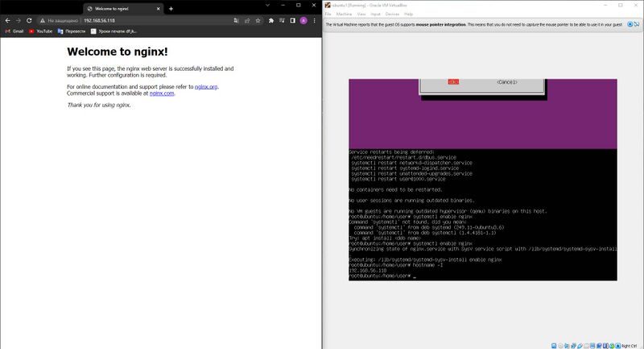Click the hard disk activity status icon

(554, 346)
